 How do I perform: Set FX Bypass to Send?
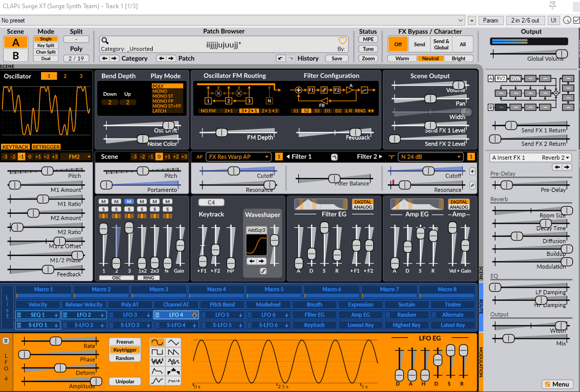[x=420, y=45]
